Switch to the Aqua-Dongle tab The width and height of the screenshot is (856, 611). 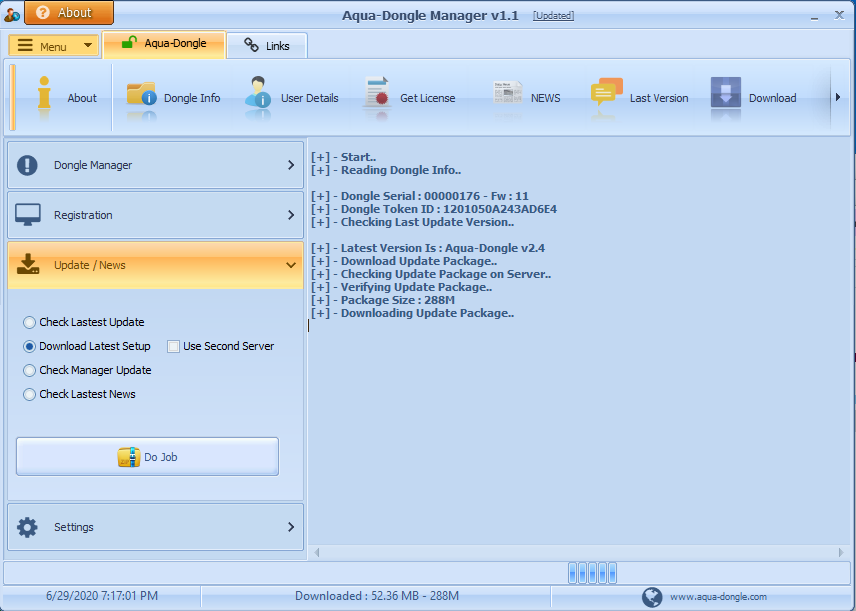[x=164, y=44]
